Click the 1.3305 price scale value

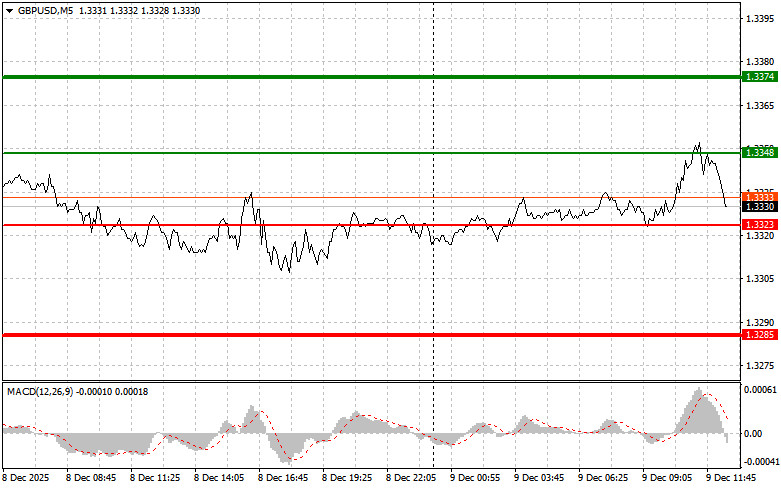pos(760,279)
